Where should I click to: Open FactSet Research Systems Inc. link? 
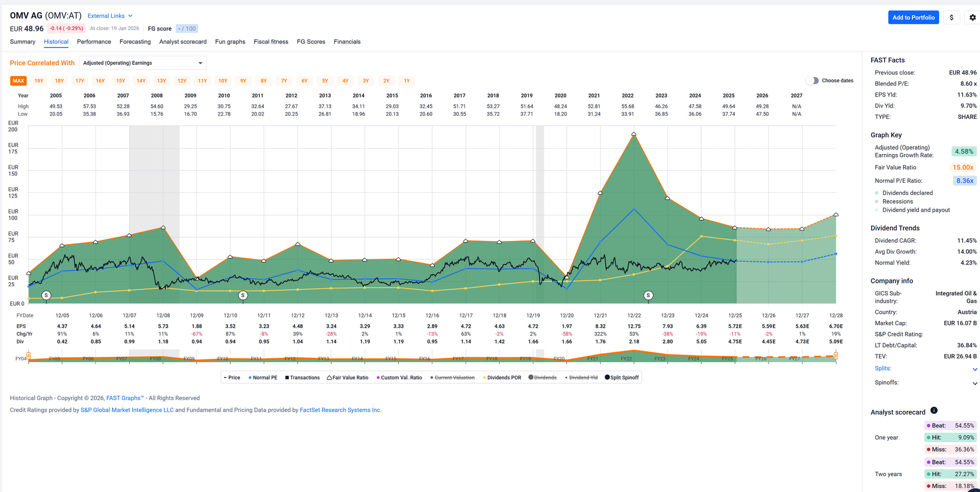tap(340, 410)
